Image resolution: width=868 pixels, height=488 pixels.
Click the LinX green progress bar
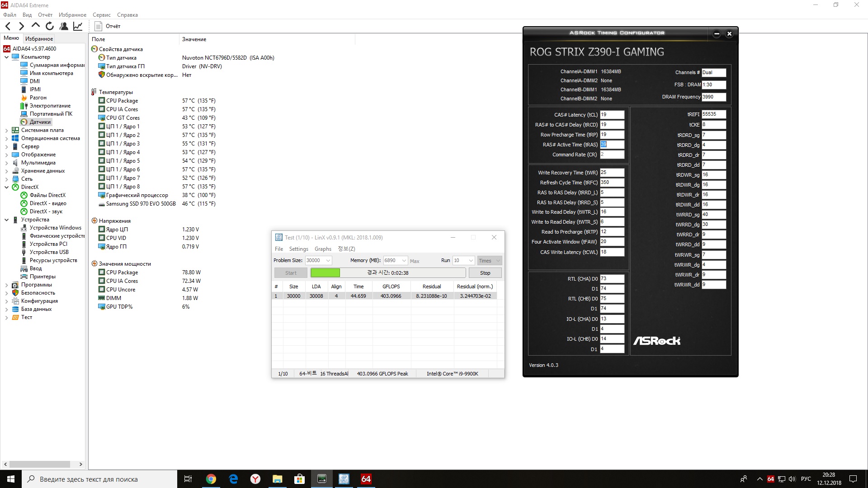(325, 273)
